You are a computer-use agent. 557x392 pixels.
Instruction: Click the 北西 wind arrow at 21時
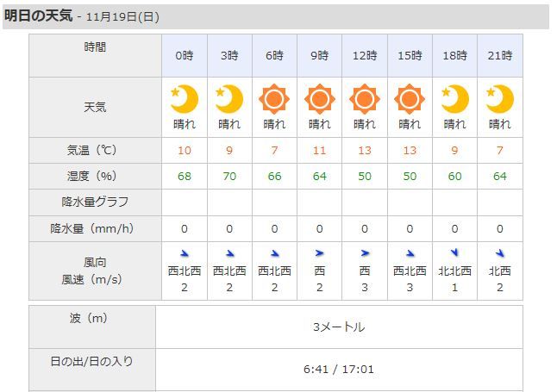click(x=500, y=253)
